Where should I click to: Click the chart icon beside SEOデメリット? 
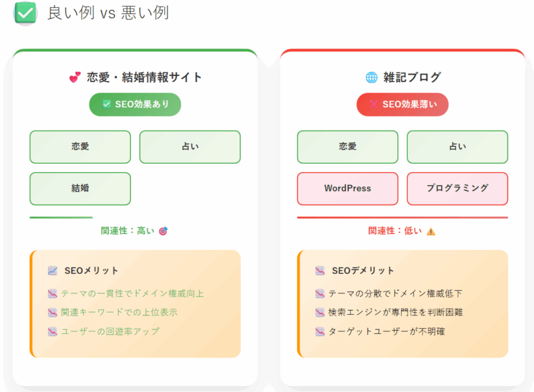tap(320, 271)
